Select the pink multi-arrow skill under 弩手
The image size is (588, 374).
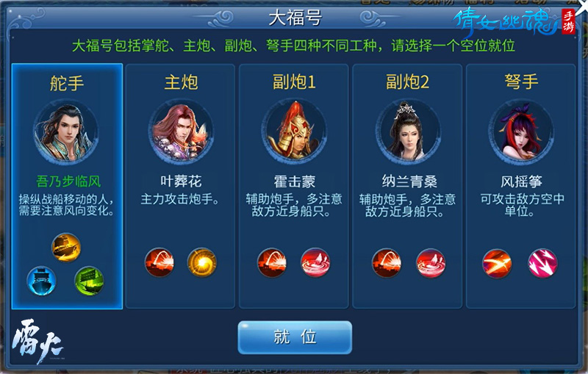click(x=542, y=264)
